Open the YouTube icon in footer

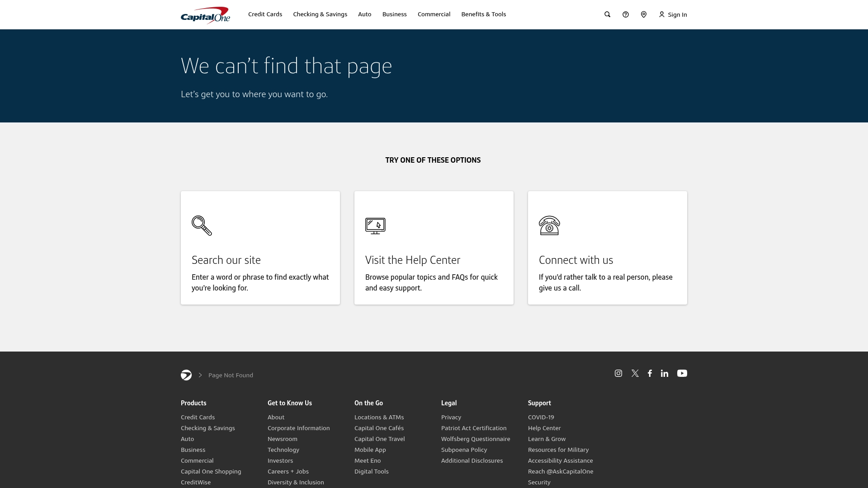[x=682, y=373]
